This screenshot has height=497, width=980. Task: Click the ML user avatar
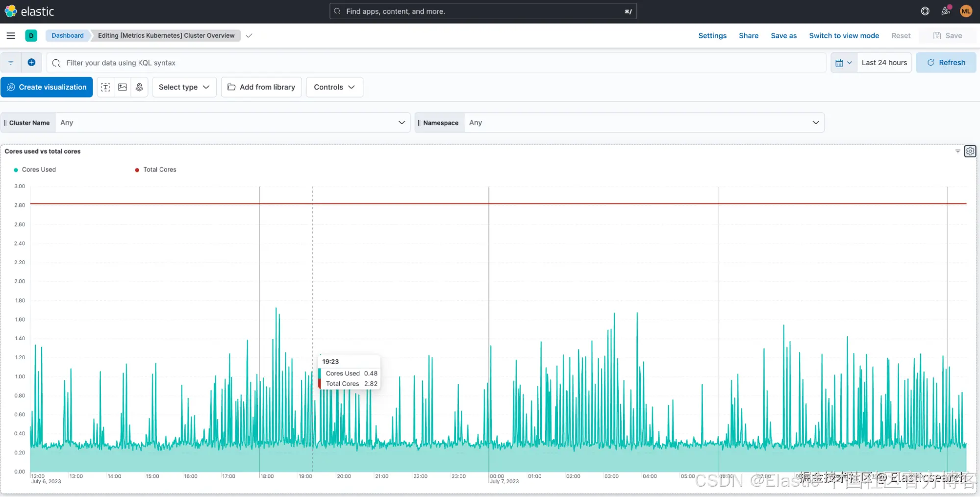966,11
